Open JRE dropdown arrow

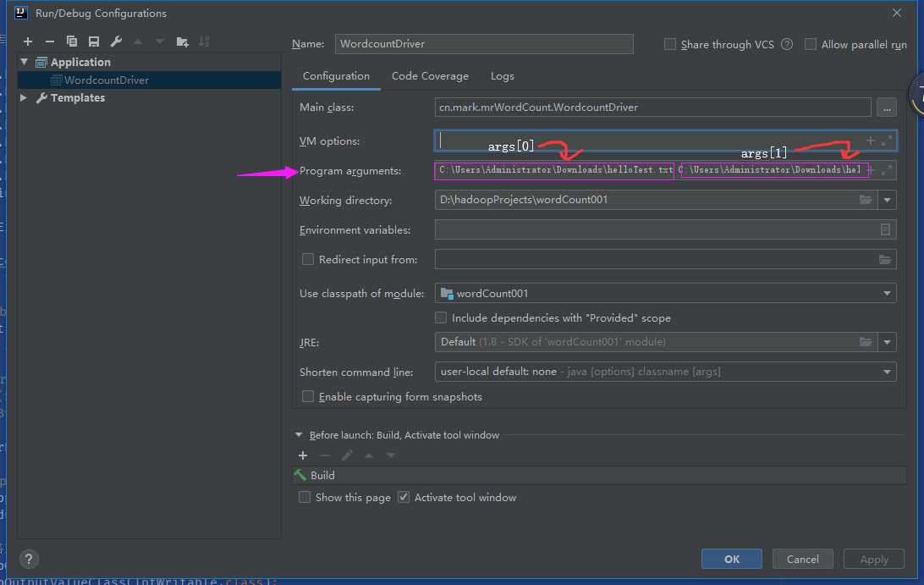tap(887, 342)
